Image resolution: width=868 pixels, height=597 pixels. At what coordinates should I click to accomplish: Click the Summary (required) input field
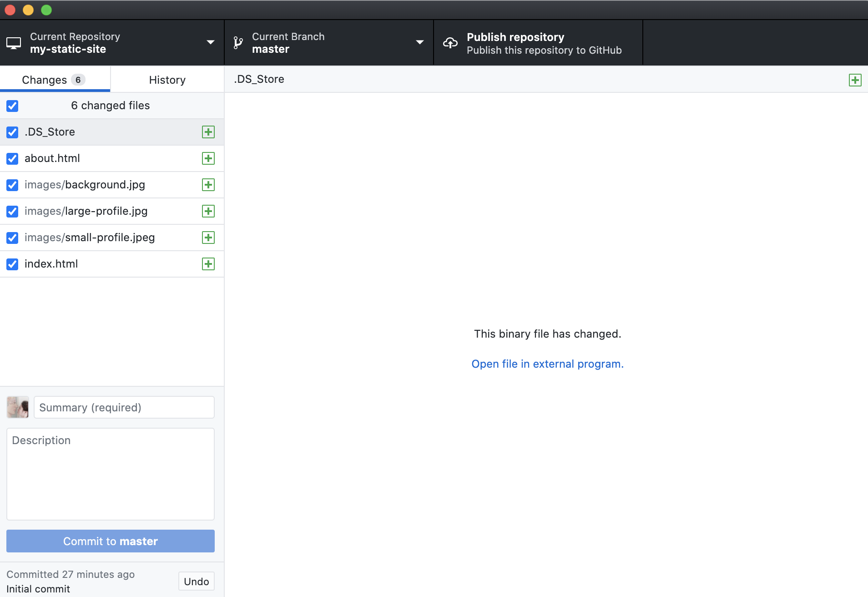coord(124,407)
